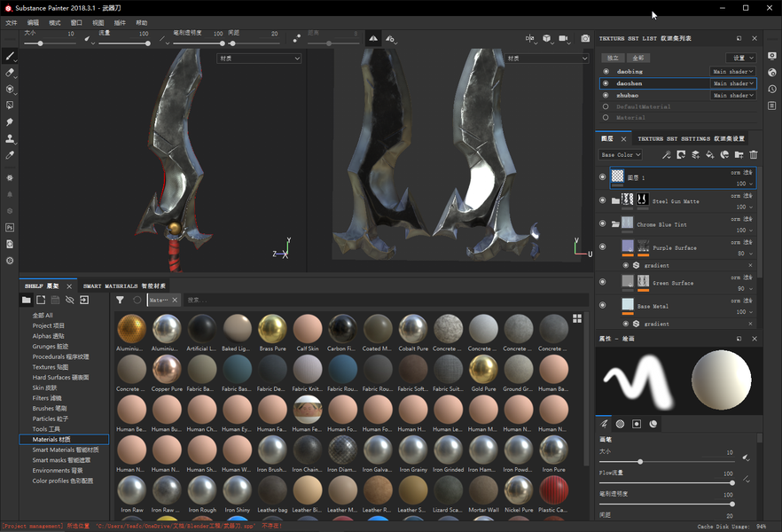Hide the Chrome Blue Tint layer
Viewport: 782px width, 532px height.
(x=603, y=223)
